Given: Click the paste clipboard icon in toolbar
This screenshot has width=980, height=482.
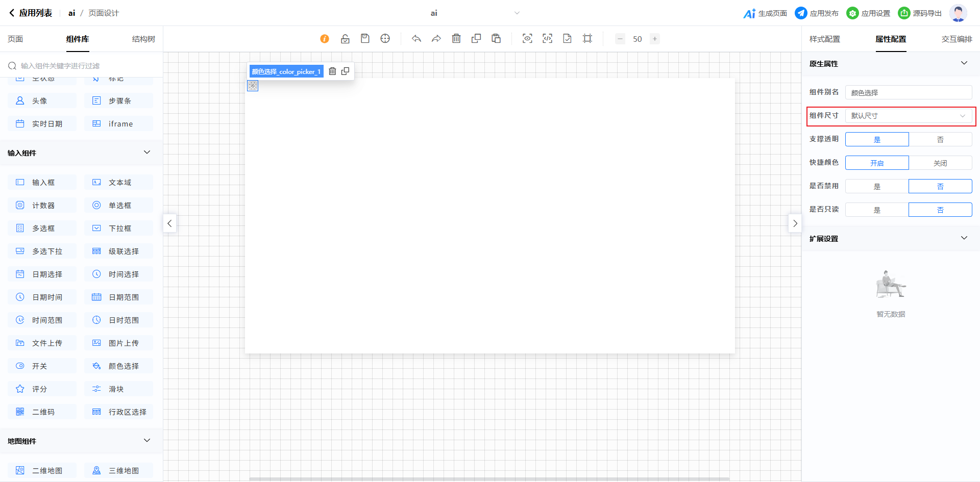Looking at the screenshot, I should click(496, 39).
